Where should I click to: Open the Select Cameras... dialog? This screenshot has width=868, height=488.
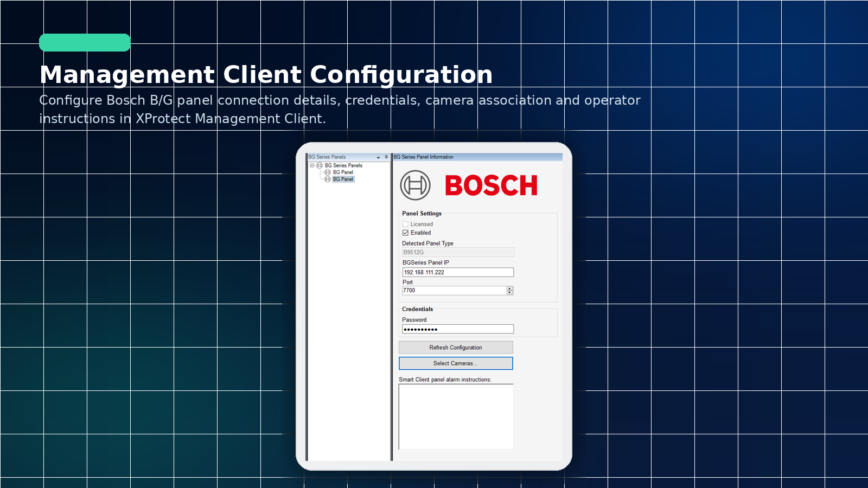coord(456,363)
